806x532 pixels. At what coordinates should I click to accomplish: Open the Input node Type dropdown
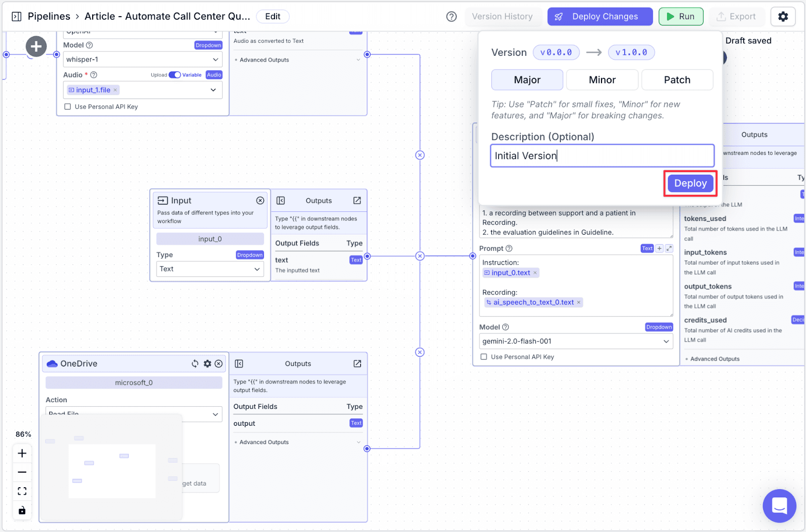(x=210, y=269)
